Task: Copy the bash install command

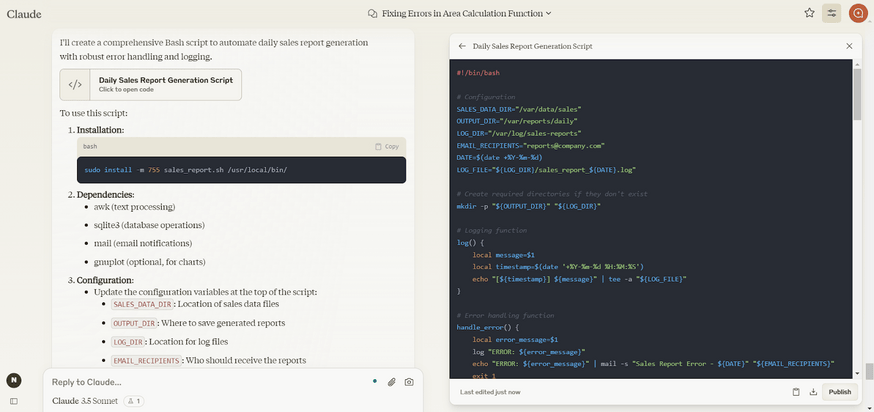Action: 386,146
